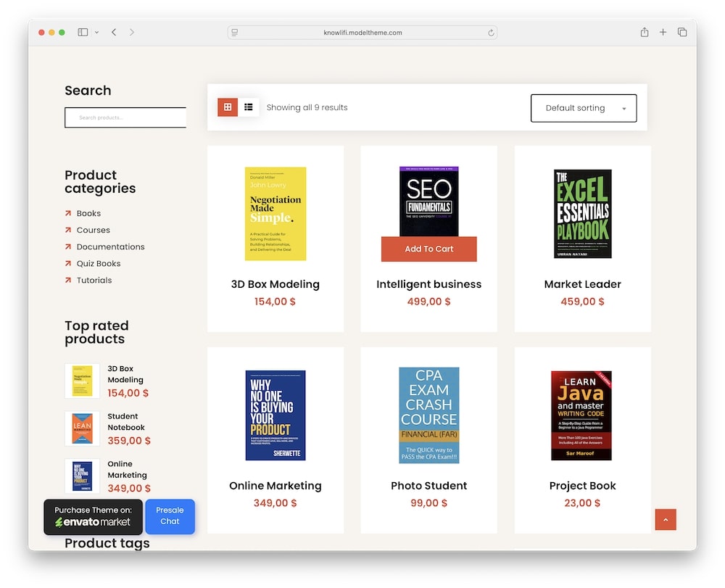The width and height of the screenshot is (725, 588).
Task: Open Excel Essentials Playbook cover
Action: [583, 214]
